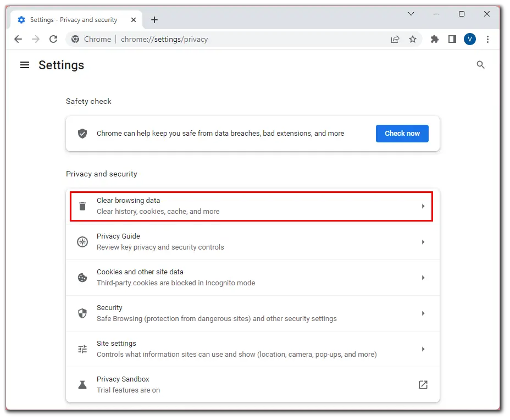
Task: Expand the Cookies and other site data arrow
Action: click(x=423, y=278)
